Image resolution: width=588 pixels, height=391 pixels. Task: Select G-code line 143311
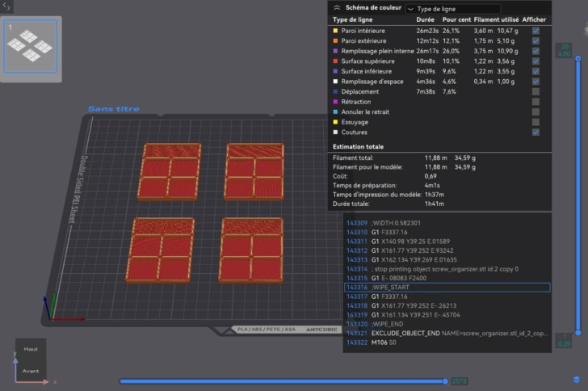click(447, 242)
